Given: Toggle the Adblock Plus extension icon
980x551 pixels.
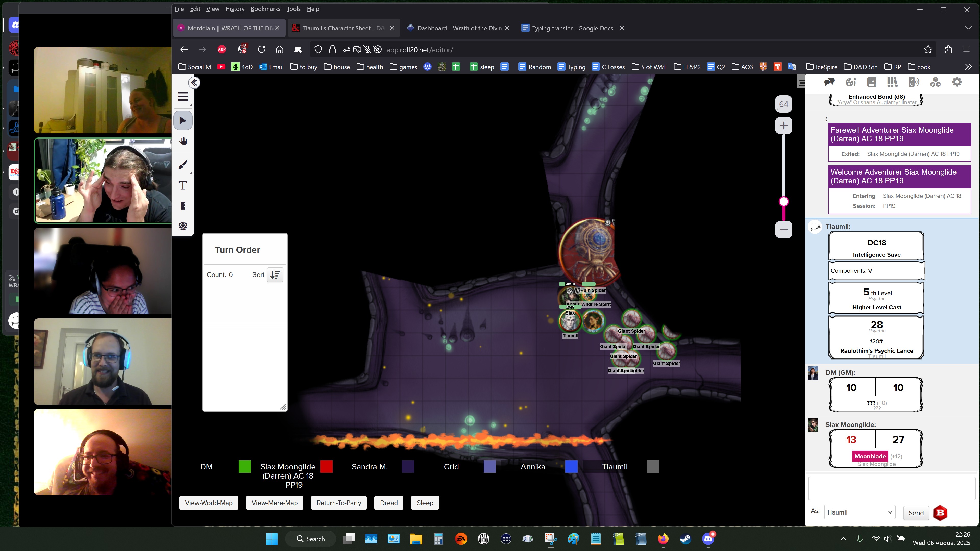Looking at the screenshot, I should pyautogui.click(x=222, y=49).
